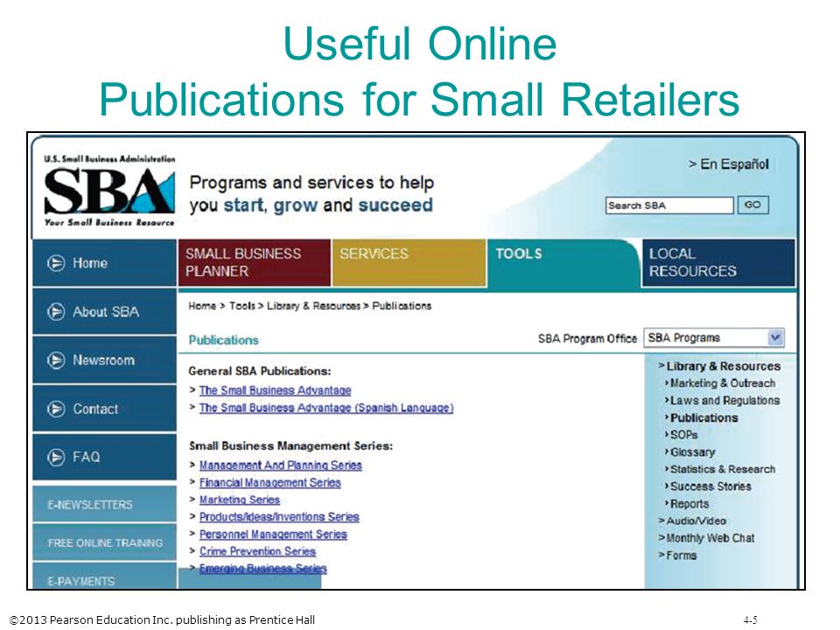Click the Publications page heading
Screen dimensions: 840x630
223,340
